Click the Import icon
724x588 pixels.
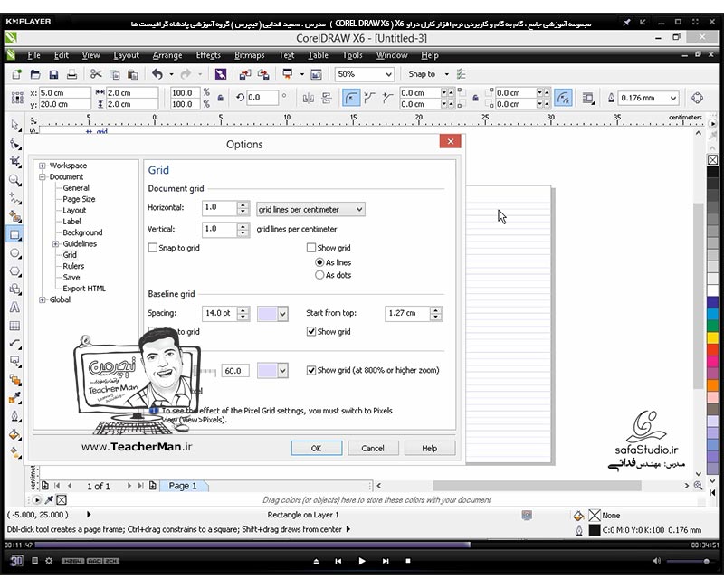point(244,74)
